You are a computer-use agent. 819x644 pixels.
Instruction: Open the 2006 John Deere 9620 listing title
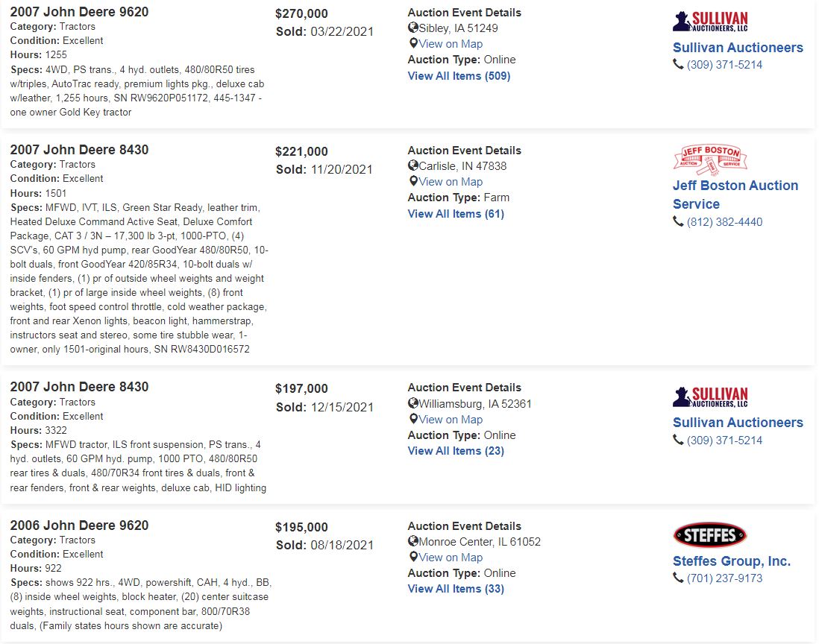pos(79,525)
